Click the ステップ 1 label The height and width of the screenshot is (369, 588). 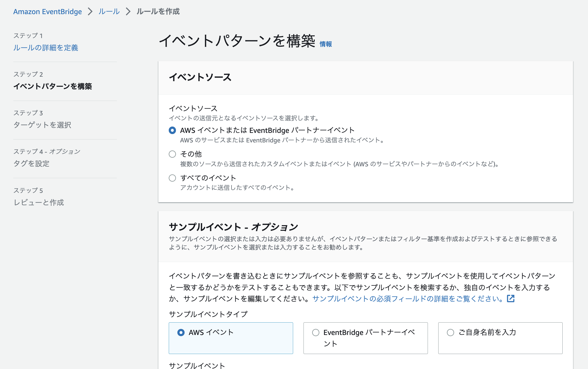tap(28, 36)
